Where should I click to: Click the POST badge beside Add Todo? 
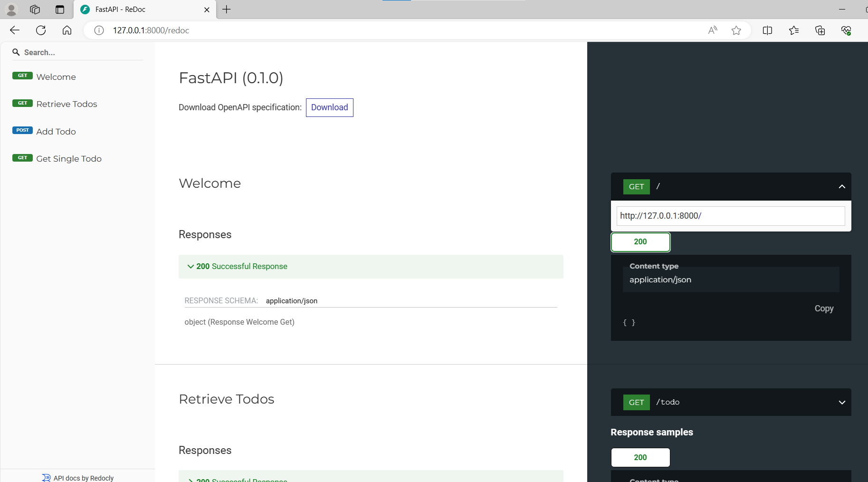[x=22, y=130]
